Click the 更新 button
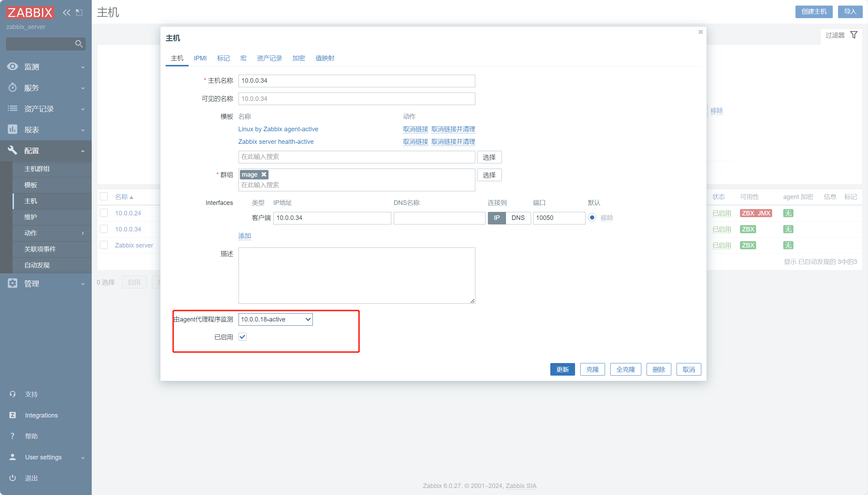Screen dimensions: 868x495 pyautogui.click(x=562, y=369)
